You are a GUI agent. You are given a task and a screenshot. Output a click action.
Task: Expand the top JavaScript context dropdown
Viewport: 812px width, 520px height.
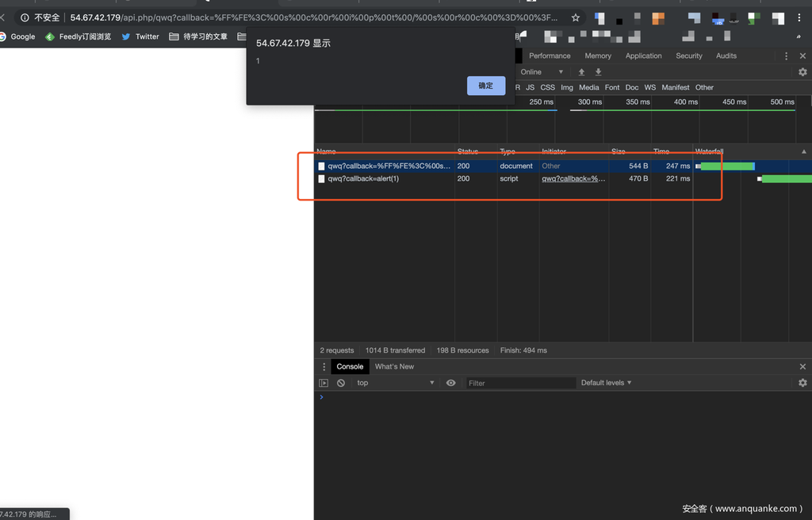pos(396,383)
